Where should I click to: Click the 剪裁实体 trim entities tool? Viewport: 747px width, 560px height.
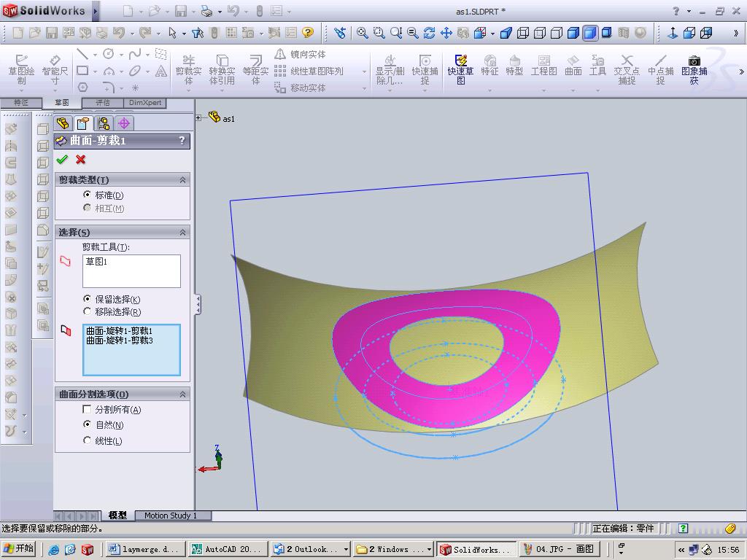[189, 69]
